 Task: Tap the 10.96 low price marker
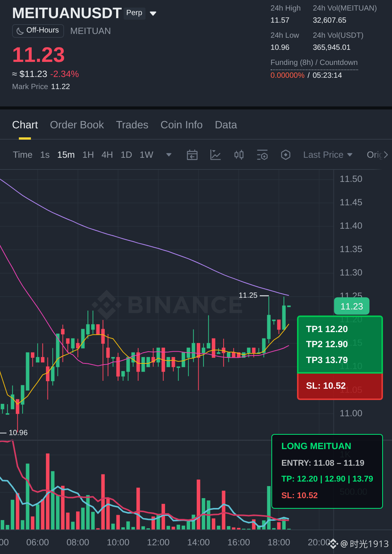coord(18,432)
